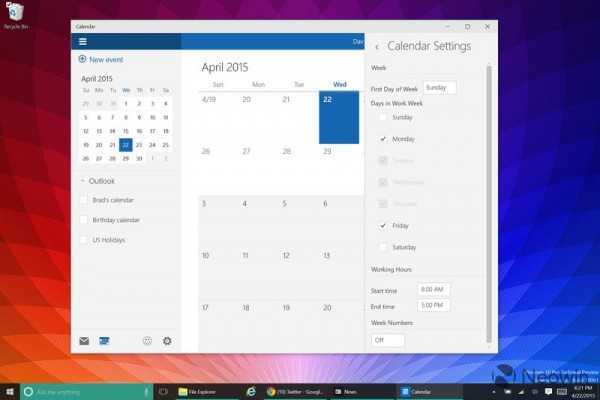This screenshot has height=400, width=600.
Task: Toggle the Wednesday work week checkbox
Action: point(383,182)
